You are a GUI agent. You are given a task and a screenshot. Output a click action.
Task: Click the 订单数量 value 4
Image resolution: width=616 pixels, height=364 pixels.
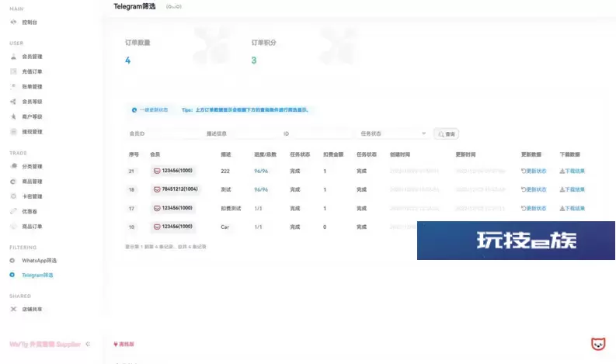point(127,60)
